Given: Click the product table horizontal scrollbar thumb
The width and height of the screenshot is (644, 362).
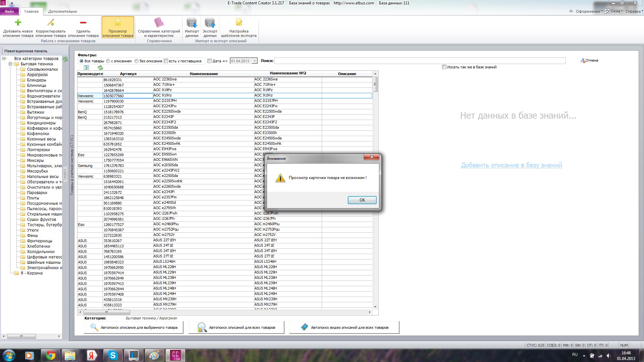Looking at the screenshot, I should click(x=107, y=312).
